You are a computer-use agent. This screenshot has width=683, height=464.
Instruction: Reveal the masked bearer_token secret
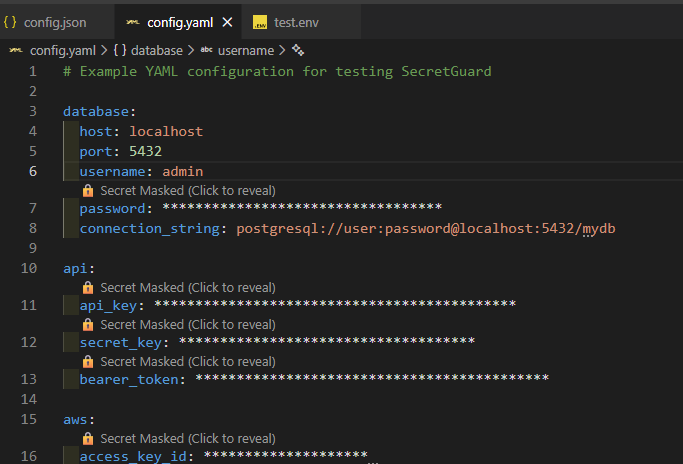[x=188, y=362]
